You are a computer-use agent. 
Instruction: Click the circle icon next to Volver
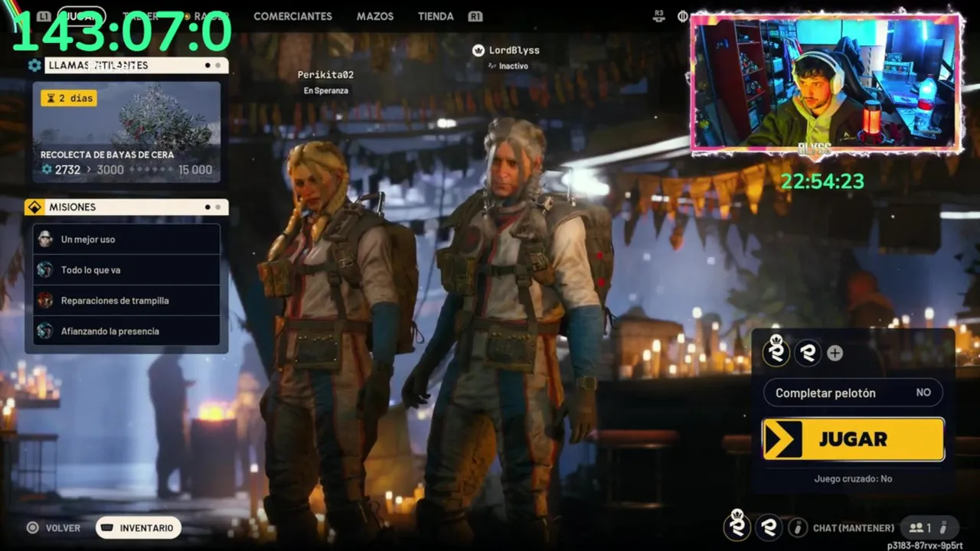point(32,527)
